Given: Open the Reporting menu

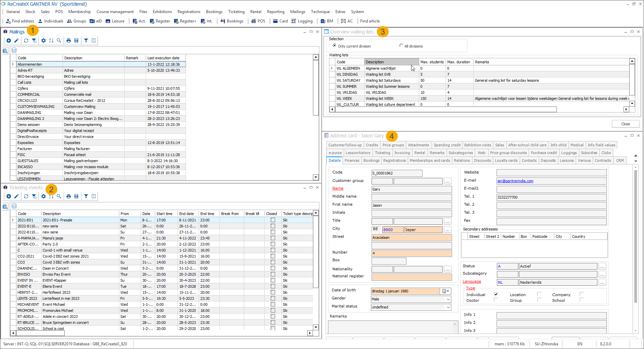Looking at the screenshot, I should pos(275,12).
